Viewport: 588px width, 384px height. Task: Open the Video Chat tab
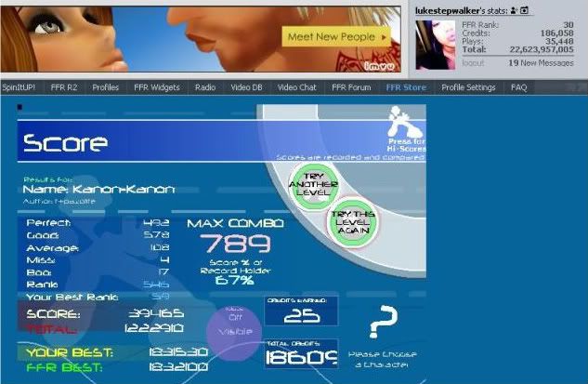(296, 87)
